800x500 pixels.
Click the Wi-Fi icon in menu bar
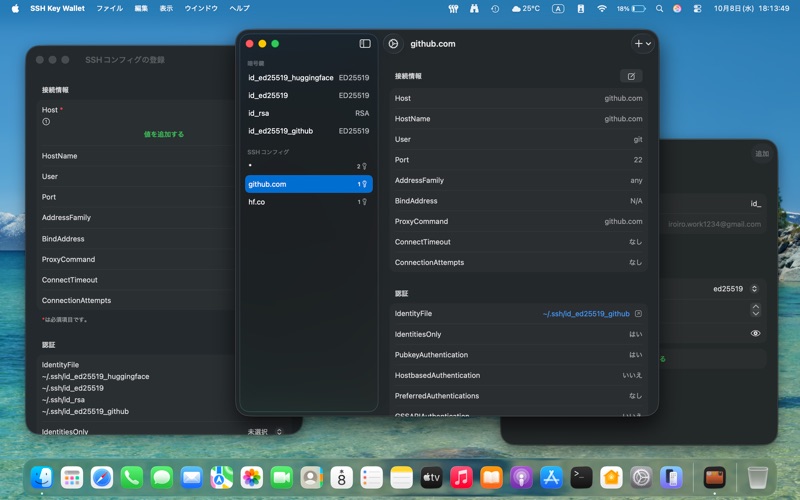click(602, 8)
